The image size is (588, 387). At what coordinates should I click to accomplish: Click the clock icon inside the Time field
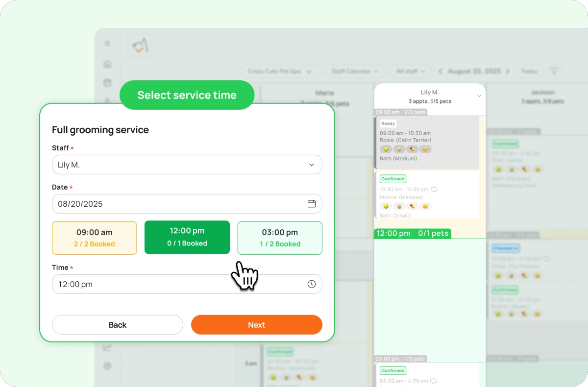[x=312, y=284]
